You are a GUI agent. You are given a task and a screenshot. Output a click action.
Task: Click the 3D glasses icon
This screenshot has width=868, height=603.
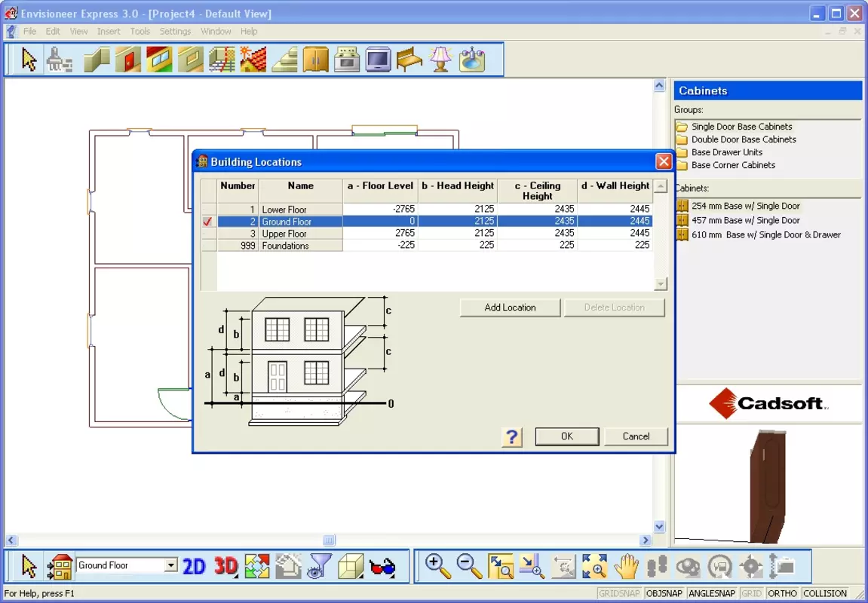click(x=382, y=567)
